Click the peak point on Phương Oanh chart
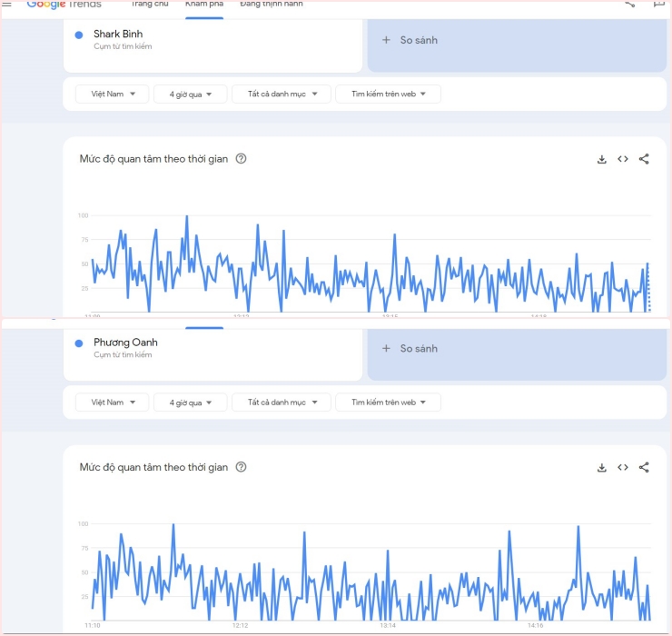The image size is (672, 636). click(x=173, y=524)
